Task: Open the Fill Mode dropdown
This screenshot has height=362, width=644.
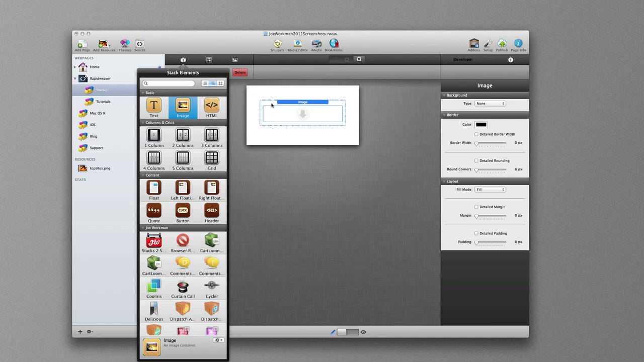Action: pos(490,190)
